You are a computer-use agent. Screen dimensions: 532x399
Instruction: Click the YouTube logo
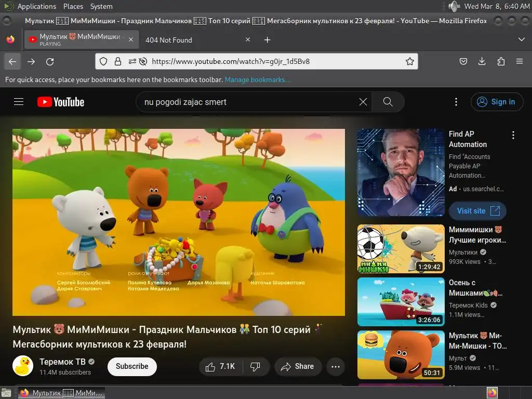click(61, 102)
